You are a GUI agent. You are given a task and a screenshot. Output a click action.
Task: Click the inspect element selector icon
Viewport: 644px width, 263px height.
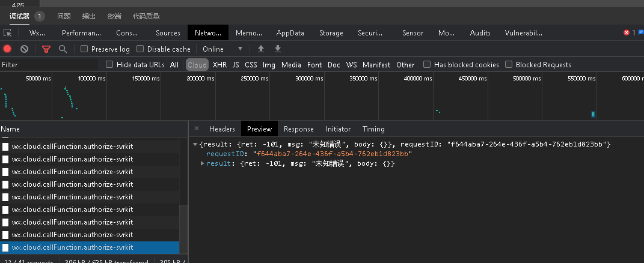click(x=8, y=33)
